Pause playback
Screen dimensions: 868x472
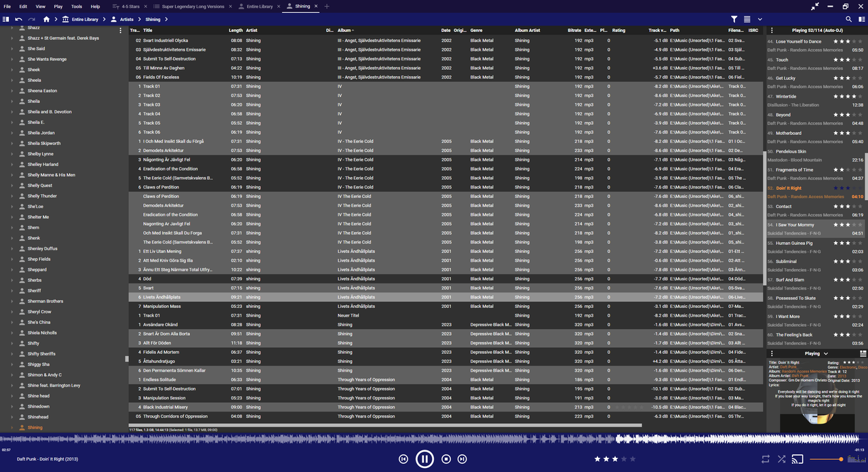[x=425, y=459]
